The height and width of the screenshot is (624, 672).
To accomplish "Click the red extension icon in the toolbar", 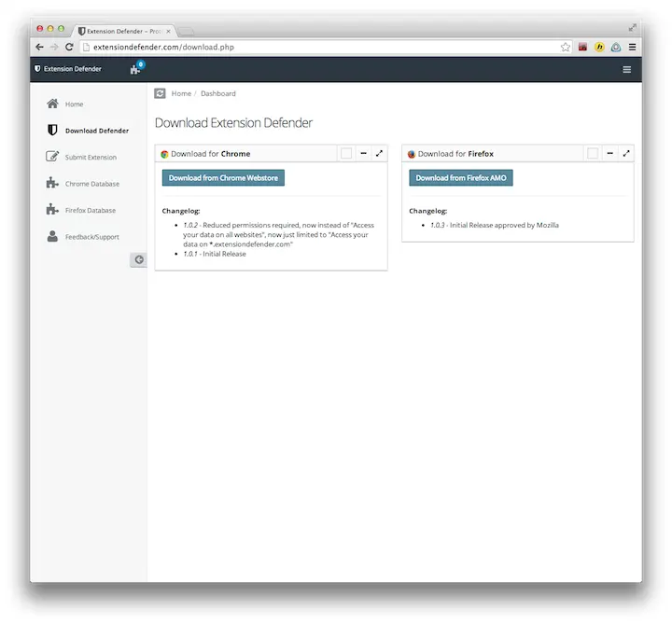I will tap(582, 48).
